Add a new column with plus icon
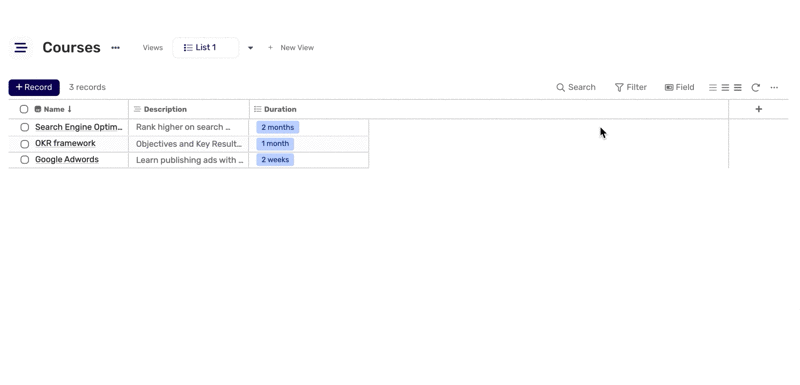Image resolution: width=800 pixels, height=385 pixels. tap(759, 109)
